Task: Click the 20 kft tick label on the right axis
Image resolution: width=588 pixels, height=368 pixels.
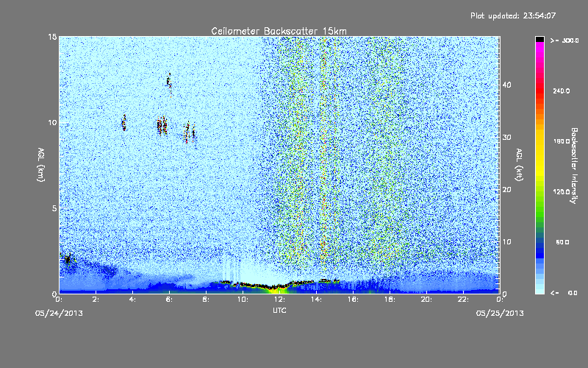Action: 506,190
